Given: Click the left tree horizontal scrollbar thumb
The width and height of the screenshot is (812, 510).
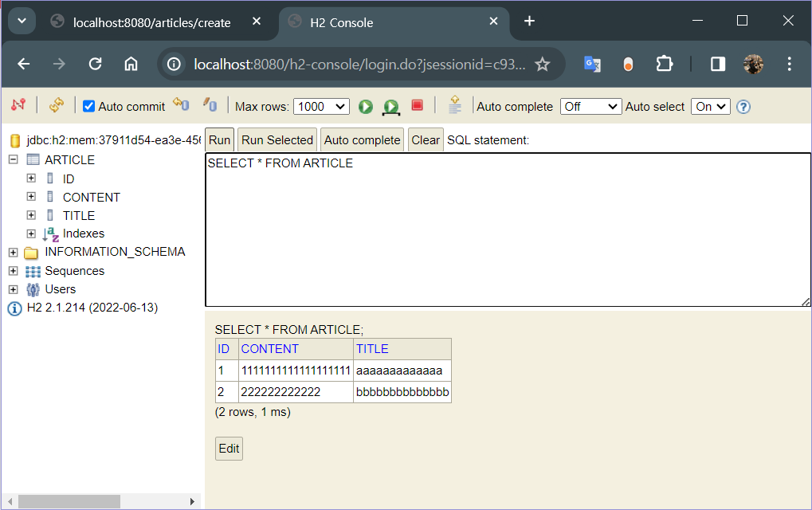Looking at the screenshot, I should click(69, 501).
